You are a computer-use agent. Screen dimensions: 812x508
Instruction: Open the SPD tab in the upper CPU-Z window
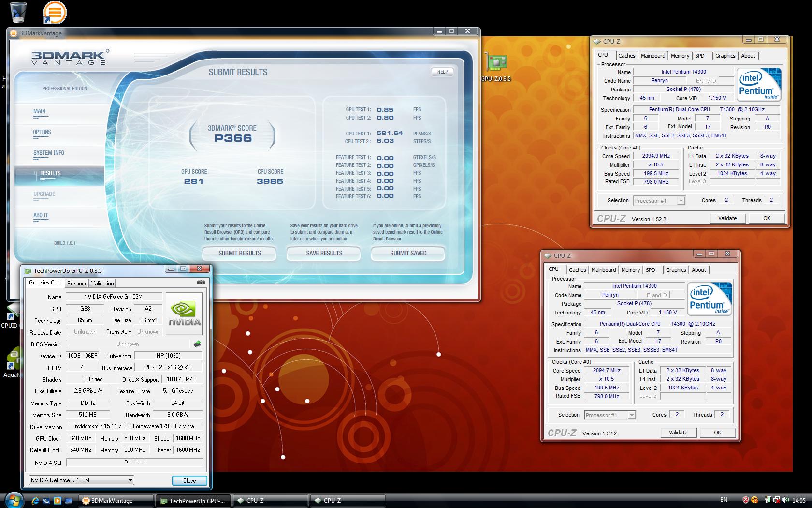700,56
